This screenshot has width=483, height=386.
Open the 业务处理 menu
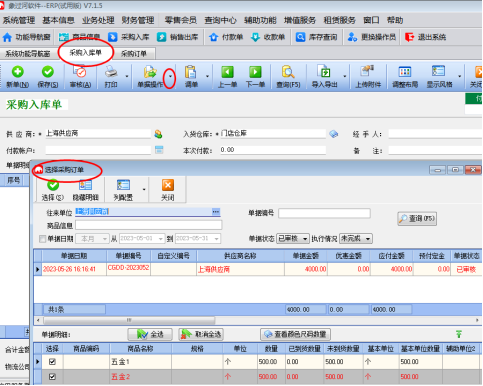98,20
